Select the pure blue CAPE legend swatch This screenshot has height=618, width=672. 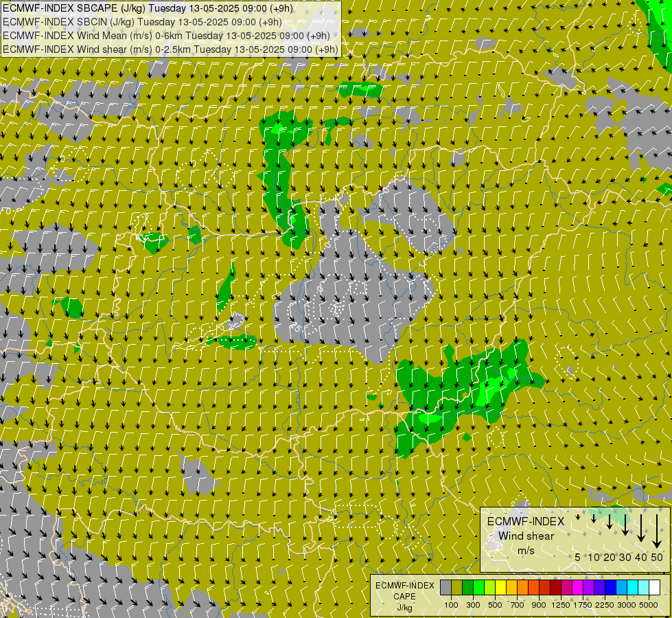[611, 587]
